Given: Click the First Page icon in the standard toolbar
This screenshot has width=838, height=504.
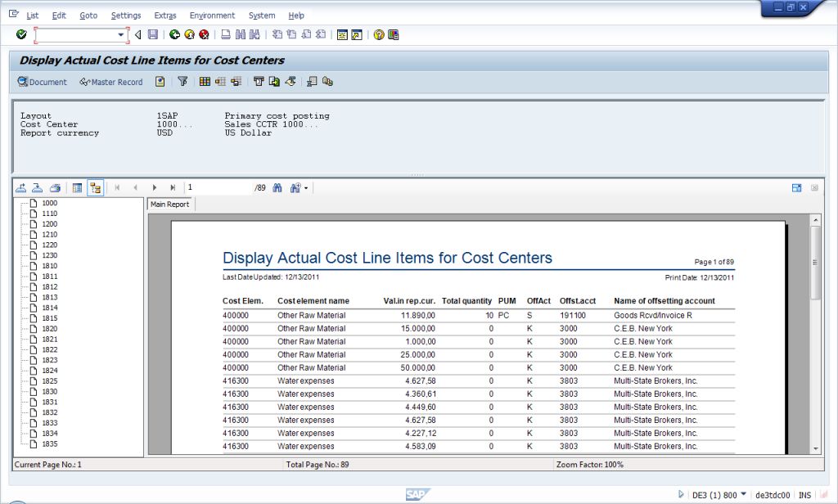Looking at the screenshot, I should (277, 34).
